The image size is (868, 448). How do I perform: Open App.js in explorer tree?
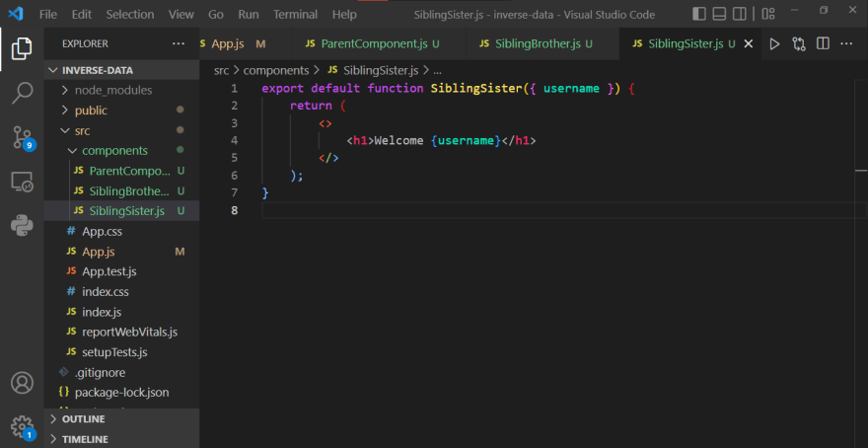tap(121, 252)
